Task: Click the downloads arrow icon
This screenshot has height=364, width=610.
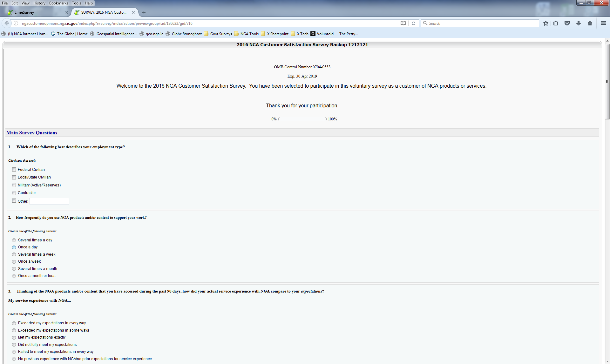Action: pyautogui.click(x=579, y=23)
